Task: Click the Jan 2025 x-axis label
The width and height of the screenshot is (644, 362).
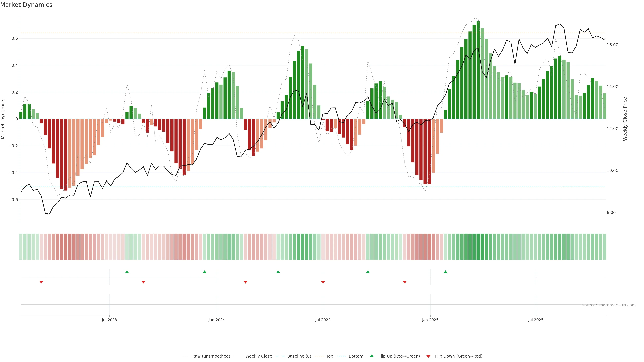Action: tap(430, 320)
